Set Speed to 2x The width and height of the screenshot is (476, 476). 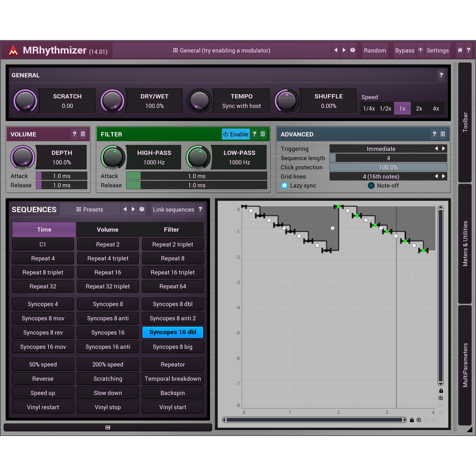pos(419,108)
